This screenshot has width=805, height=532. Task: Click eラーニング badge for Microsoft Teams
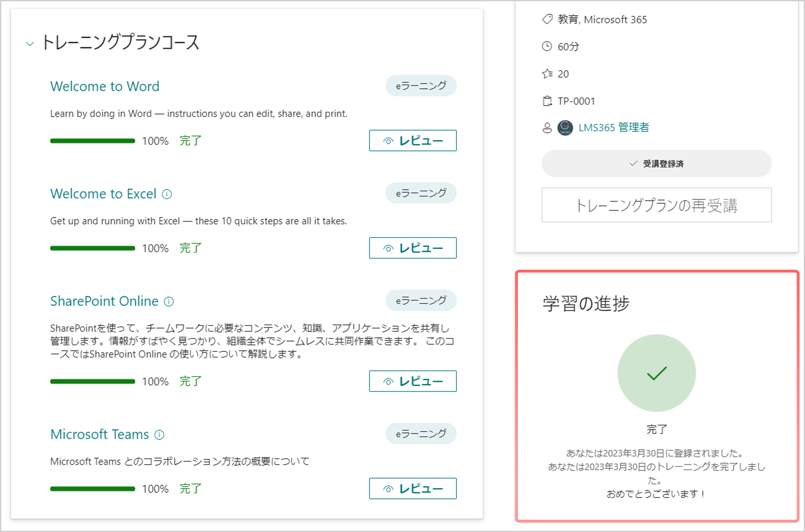point(421,434)
